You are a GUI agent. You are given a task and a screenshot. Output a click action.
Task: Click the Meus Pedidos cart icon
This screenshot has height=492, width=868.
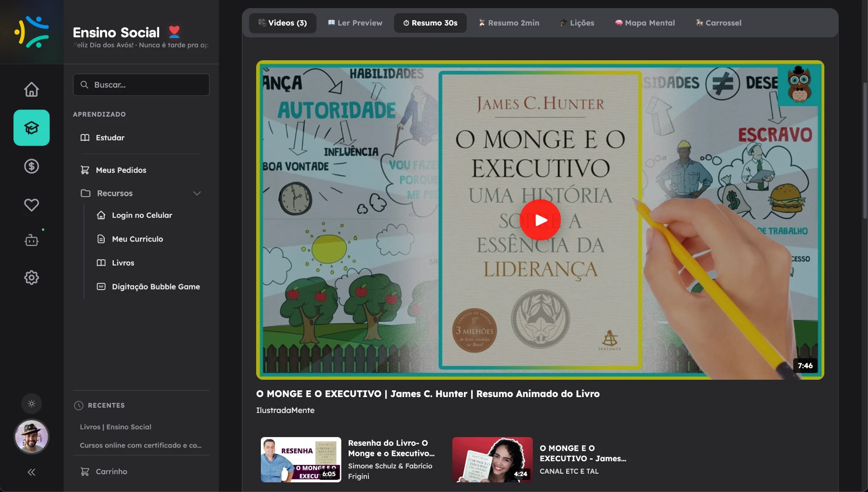[x=85, y=170]
